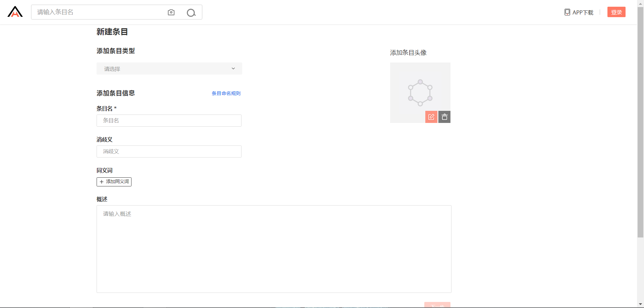The height and width of the screenshot is (308, 644).
Task: Click the faded 下一步 button
Action: 437,305
